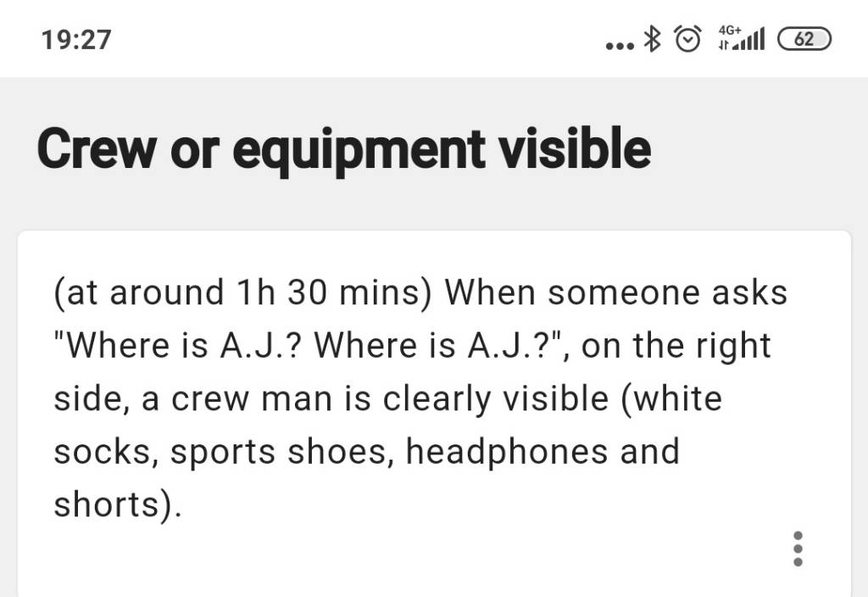Tap the Bluetooth status icon
The width and height of the screenshot is (868, 597).
coord(653,39)
